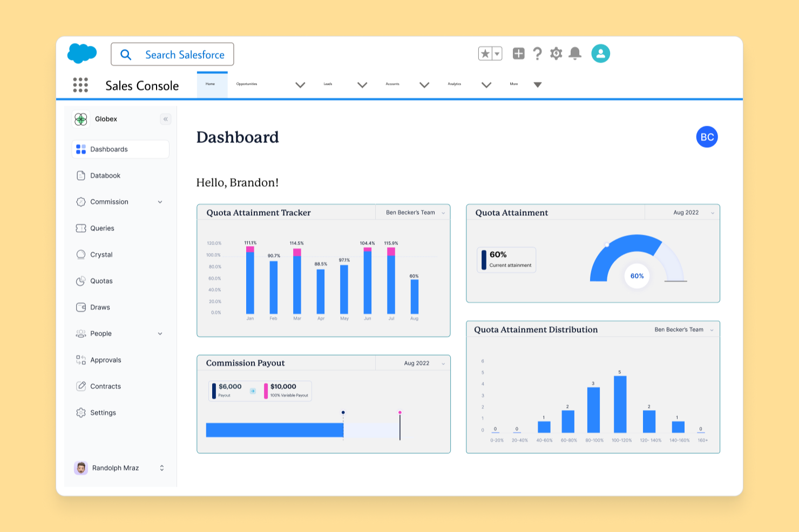Open the user profile avatar icon
This screenshot has width=799, height=532.
(600, 53)
